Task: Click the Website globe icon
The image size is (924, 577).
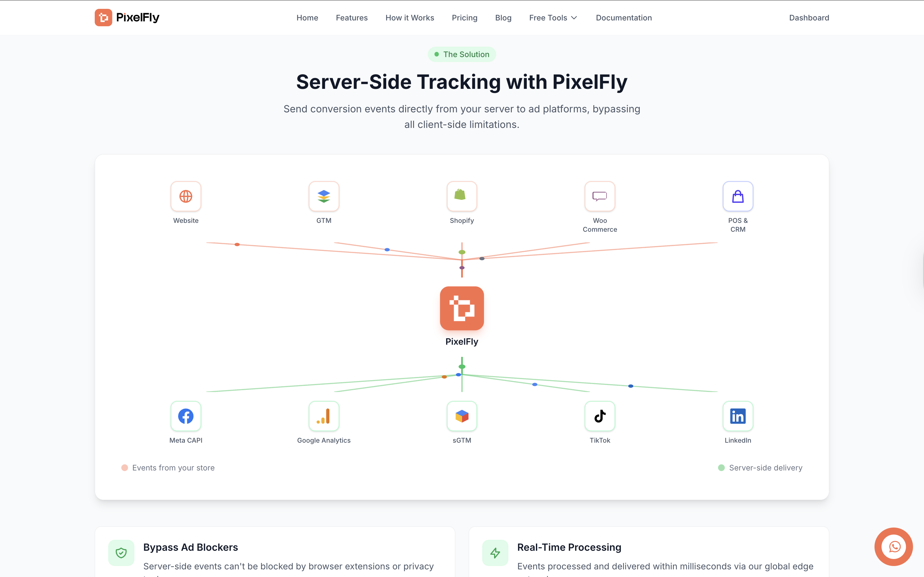Action: click(185, 196)
